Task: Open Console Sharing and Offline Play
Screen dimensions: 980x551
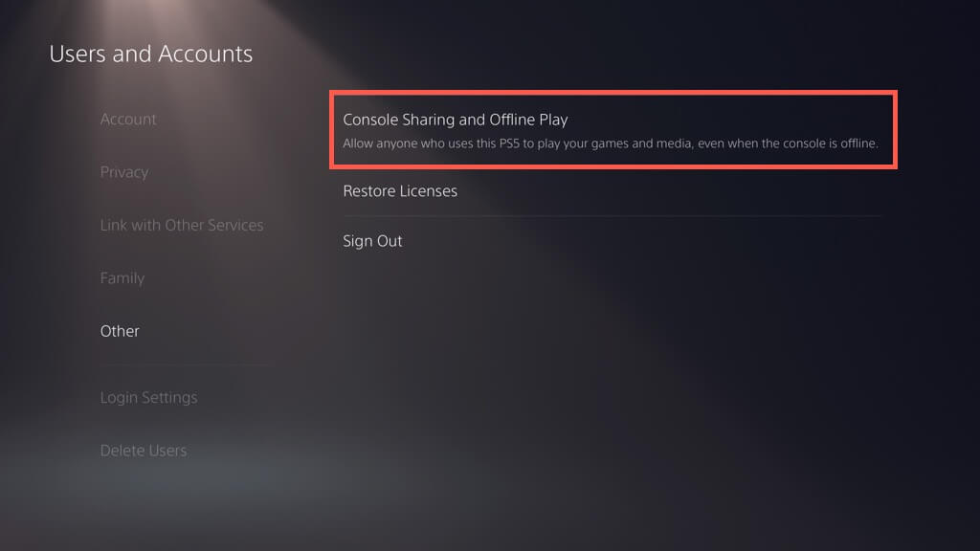Action: 456,121
